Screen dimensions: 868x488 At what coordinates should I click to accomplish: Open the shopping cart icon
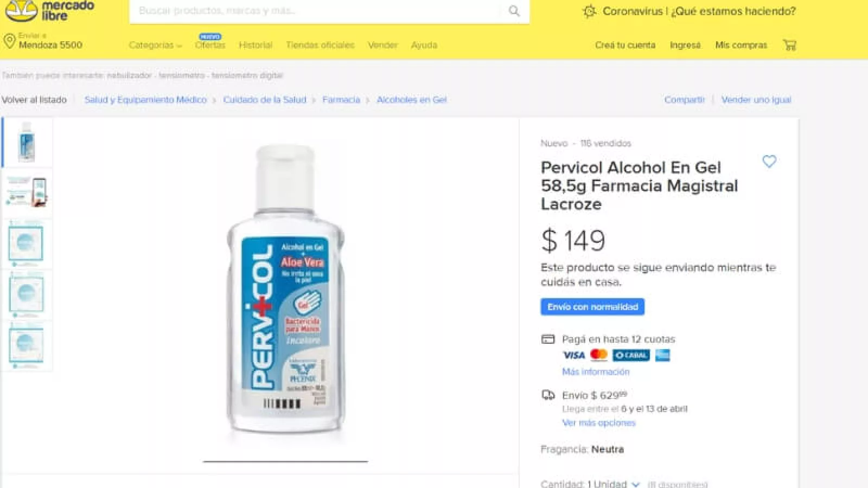pos(789,45)
